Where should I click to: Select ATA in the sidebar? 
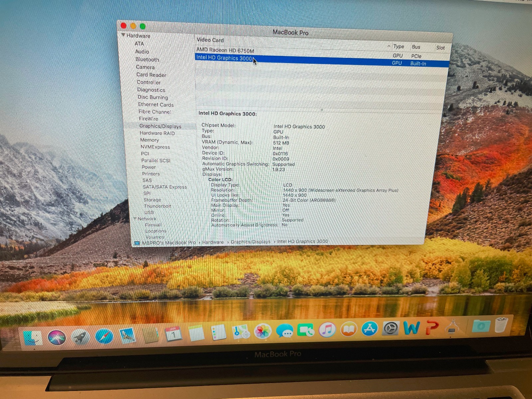coord(139,44)
